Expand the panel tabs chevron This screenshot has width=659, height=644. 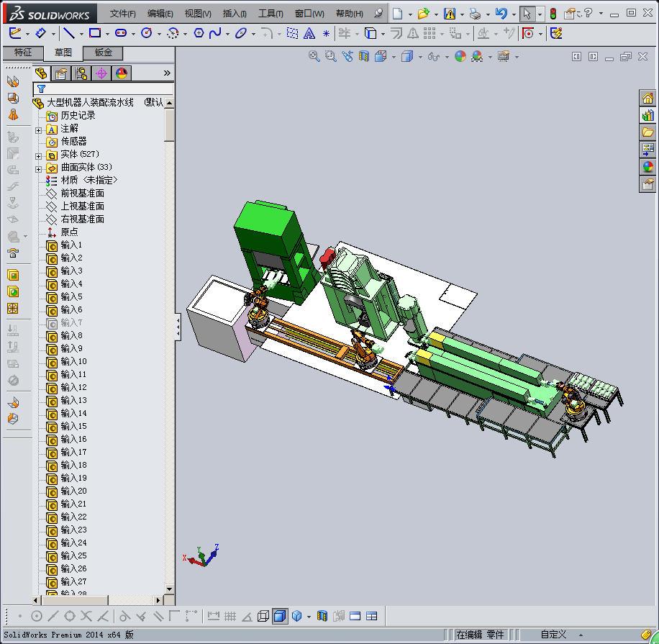coord(167,73)
